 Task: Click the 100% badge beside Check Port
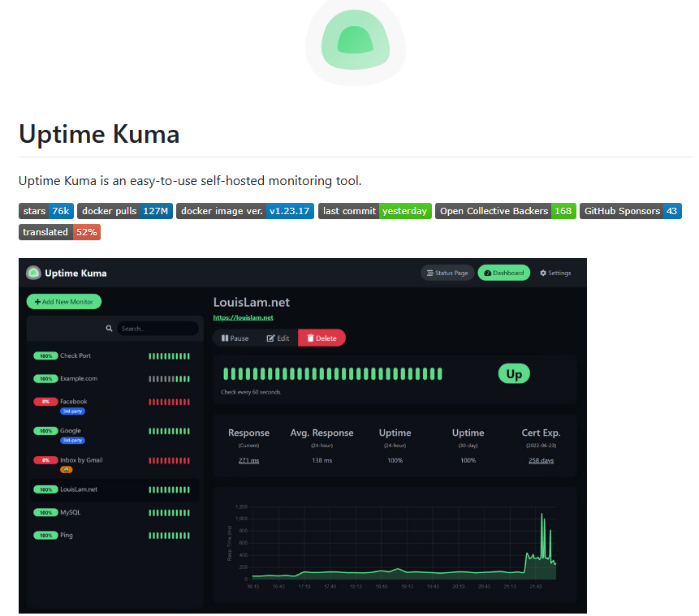click(x=46, y=355)
